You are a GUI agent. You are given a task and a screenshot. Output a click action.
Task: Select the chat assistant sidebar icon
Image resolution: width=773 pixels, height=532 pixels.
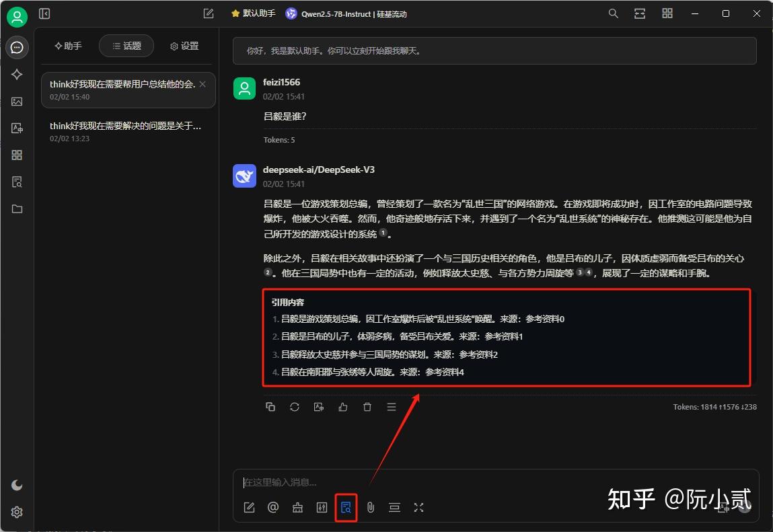(17, 47)
